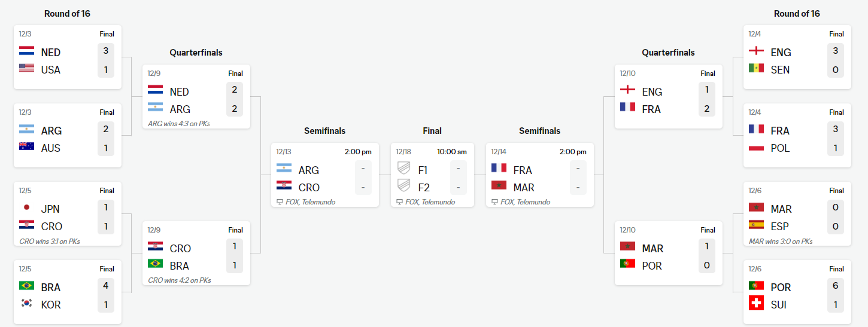Click Brazil's flag in the CRO-BRA quarterfinal
868x327 pixels.
(155, 264)
